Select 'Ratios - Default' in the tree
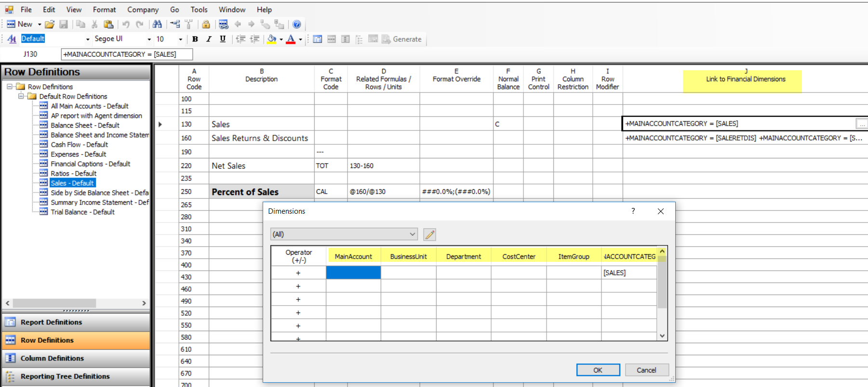This screenshot has height=387, width=868. [x=74, y=173]
